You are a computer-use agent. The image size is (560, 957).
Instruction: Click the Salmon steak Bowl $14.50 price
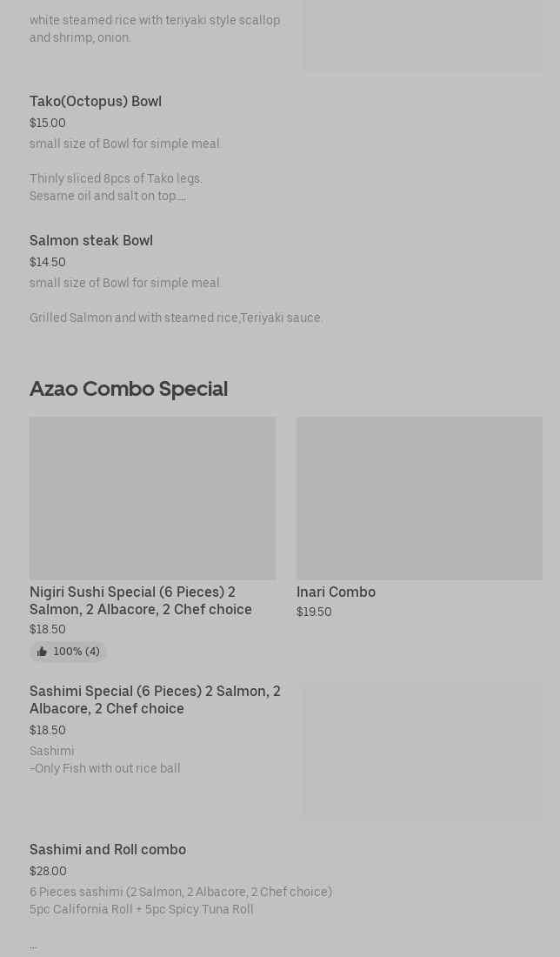[x=48, y=262]
